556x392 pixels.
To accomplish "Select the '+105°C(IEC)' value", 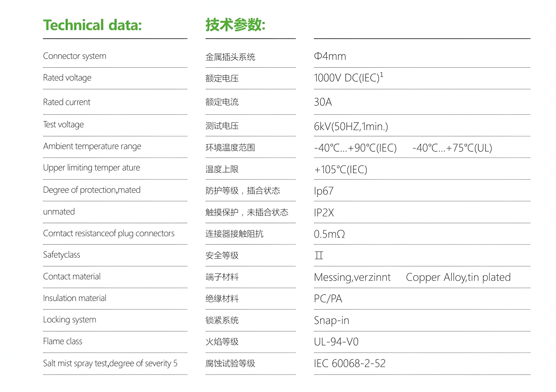I will (341, 170).
